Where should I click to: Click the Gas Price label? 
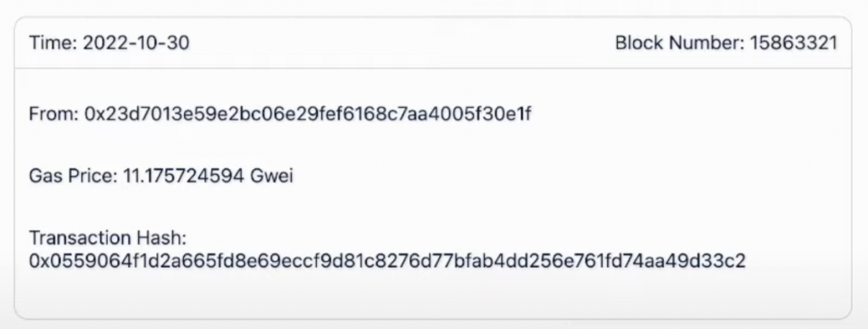[73, 176]
